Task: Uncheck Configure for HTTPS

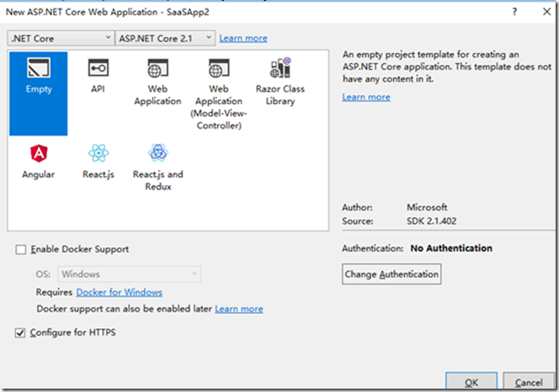Action: point(20,333)
